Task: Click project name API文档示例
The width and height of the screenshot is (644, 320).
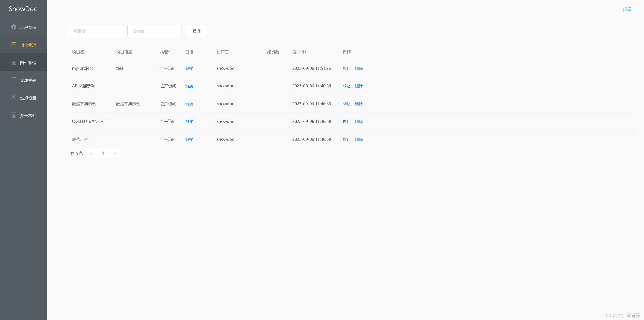Action: 83,86
